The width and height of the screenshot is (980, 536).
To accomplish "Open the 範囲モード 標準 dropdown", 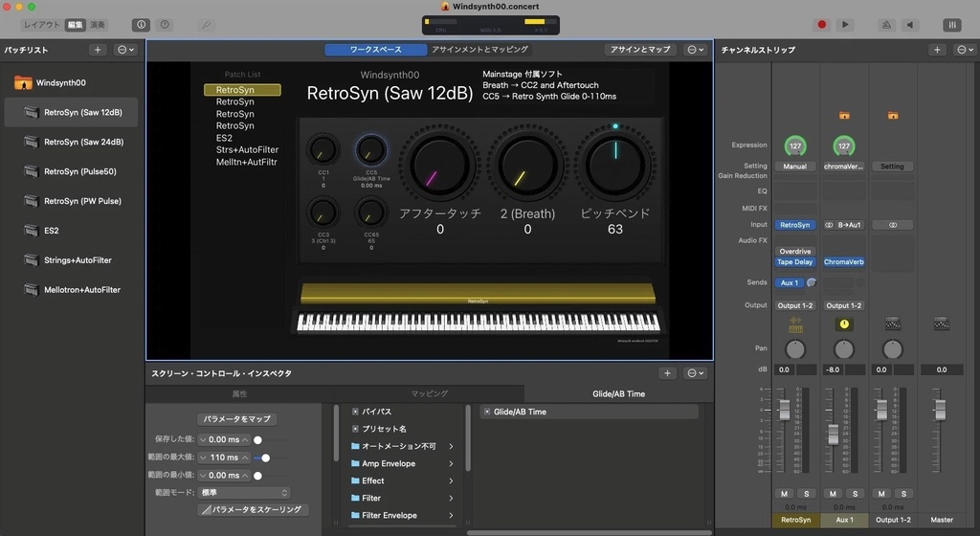I will click(x=244, y=492).
